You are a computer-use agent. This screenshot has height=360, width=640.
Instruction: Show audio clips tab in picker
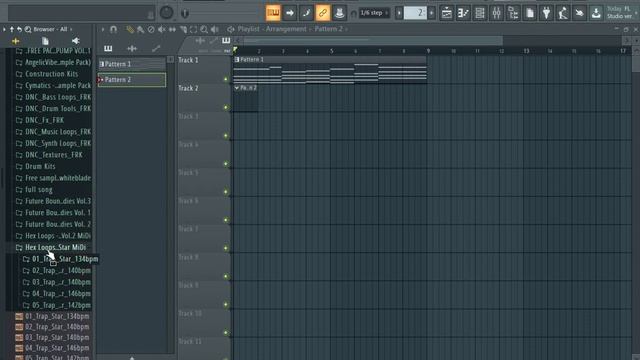[132, 49]
